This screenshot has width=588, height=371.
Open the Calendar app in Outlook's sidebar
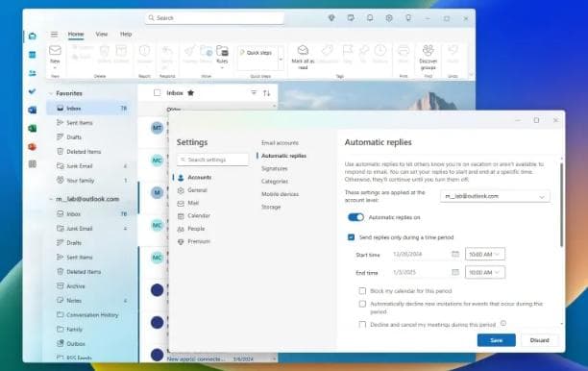(x=33, y=55)
